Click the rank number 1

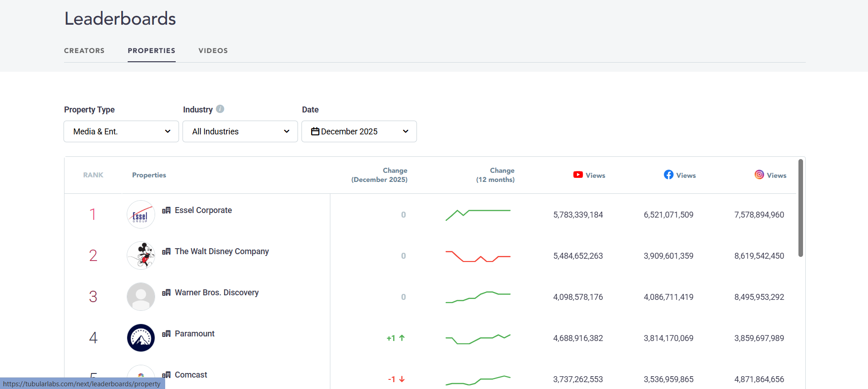[93, 214]
